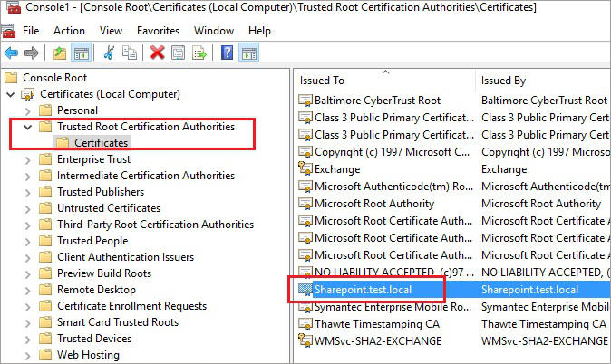
Task: Click the Thawte Timestamping CA certificate icon
Action: [305, 323]
